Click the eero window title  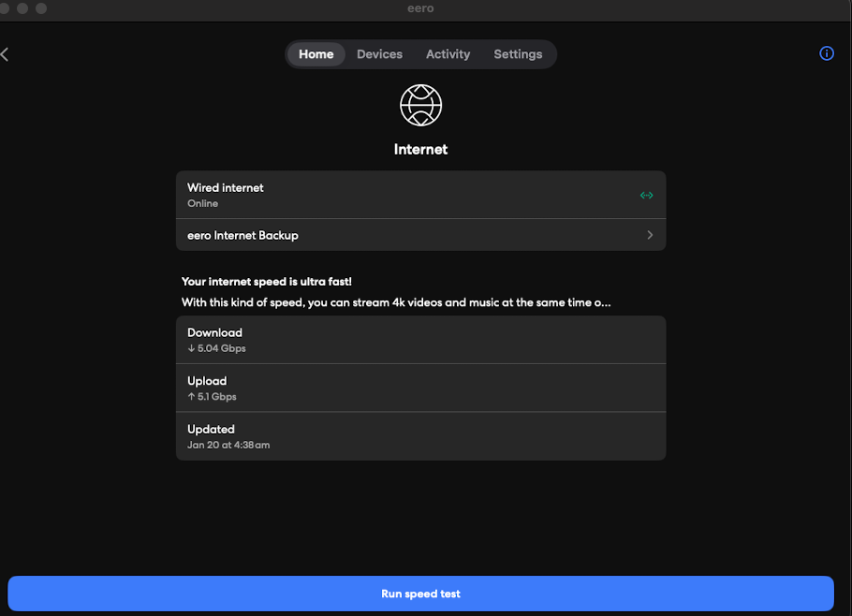coord(420,8)
